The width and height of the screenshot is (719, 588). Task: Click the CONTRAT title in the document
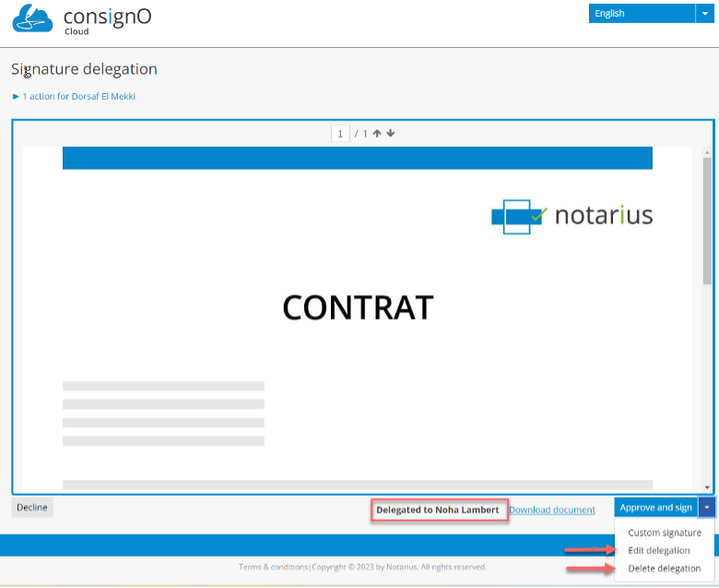coord(358,308)
